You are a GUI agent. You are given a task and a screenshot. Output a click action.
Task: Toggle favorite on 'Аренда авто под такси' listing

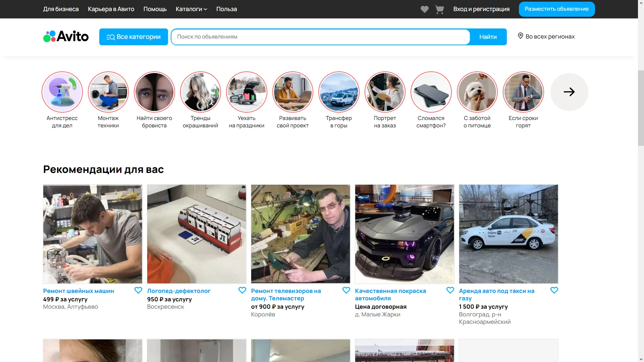[554, 290]
